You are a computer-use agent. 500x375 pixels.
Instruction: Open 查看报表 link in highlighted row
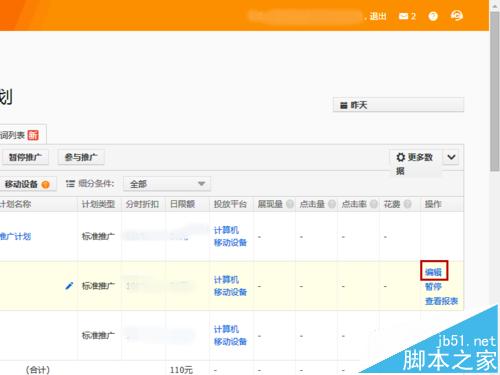441,301
